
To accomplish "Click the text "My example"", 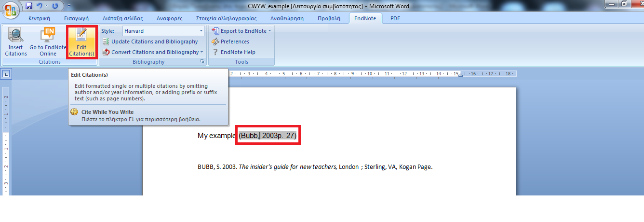I will 217,136.
